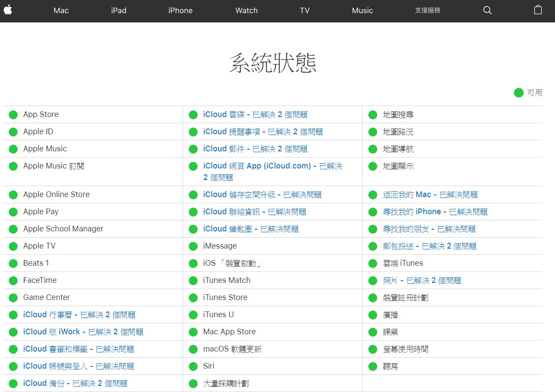Click green dot beside iTunes Store
Image resolution: width=555 pixels, height=392 pixels.
(x=193, y=298)
